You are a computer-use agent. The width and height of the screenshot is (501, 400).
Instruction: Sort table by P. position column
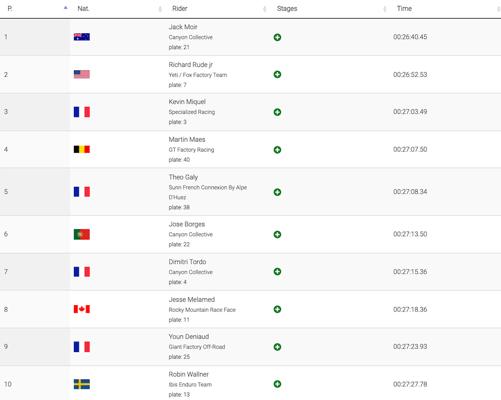click(x=10, y=9)
